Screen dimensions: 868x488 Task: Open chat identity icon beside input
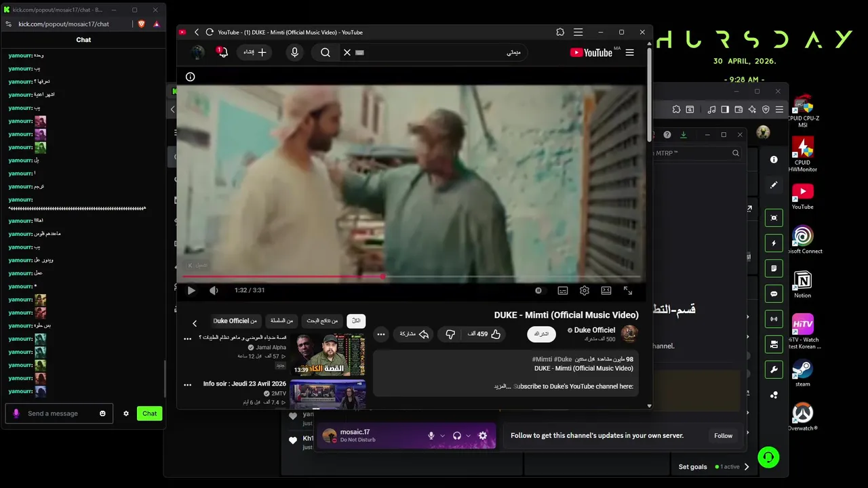pyautogui.click(x=16, y=413)
